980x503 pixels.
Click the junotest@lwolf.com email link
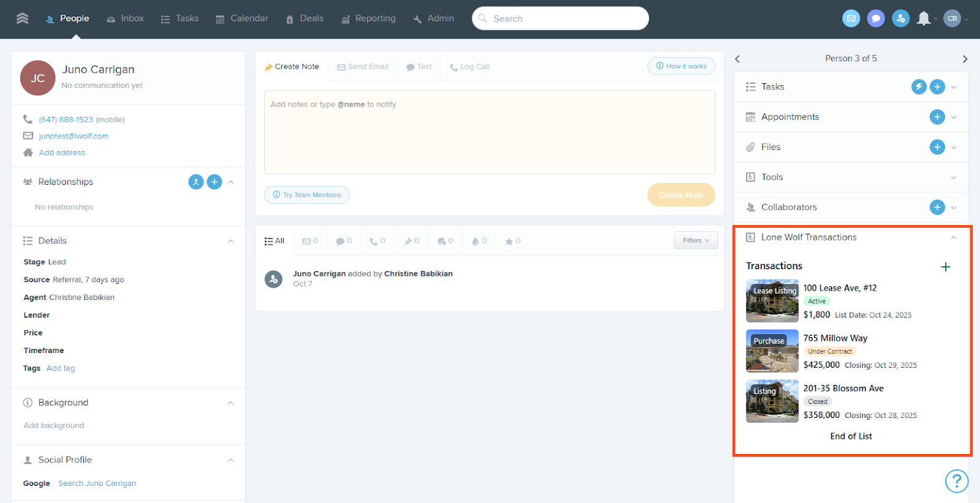(73, 136)
